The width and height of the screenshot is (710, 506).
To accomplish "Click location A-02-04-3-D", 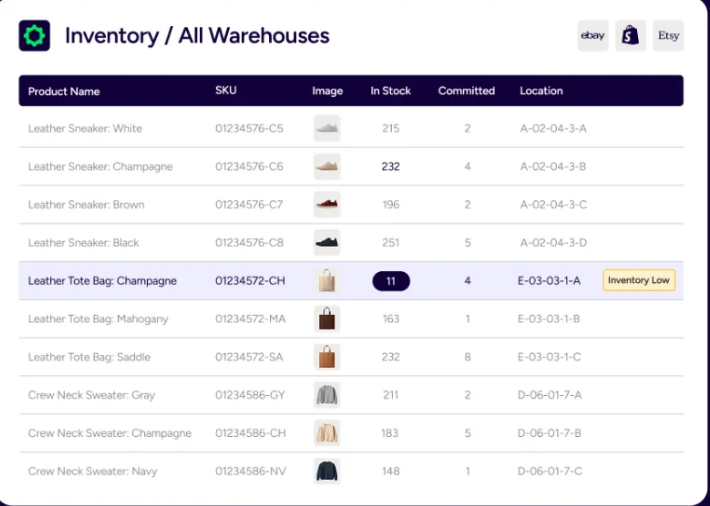I will point(553,243).
